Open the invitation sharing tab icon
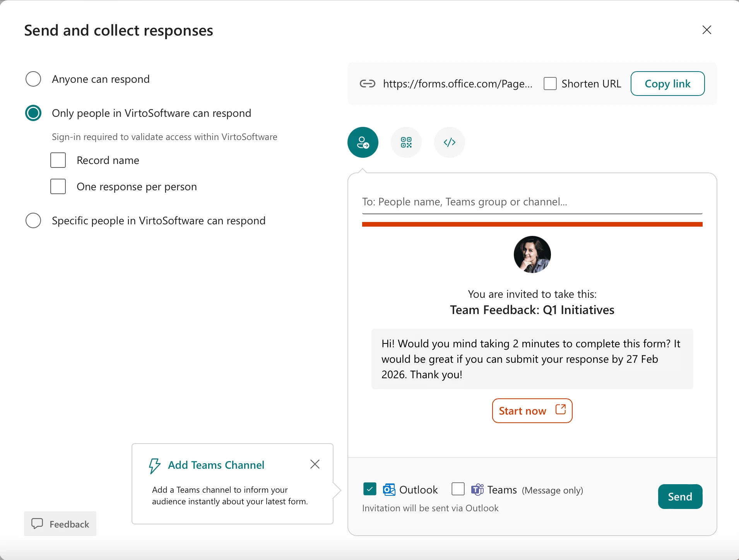Image resolution: width=739 pixels, height=560 pixels. [363, 142]
